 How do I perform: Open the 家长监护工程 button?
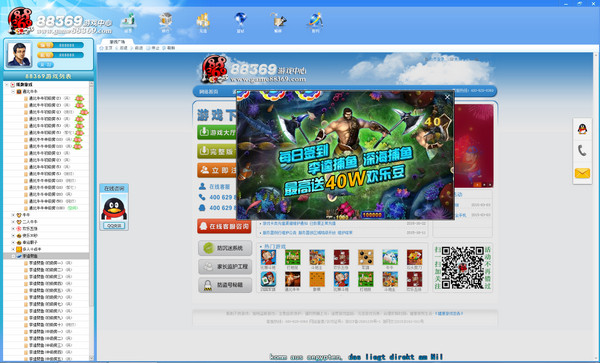[225, 267]
